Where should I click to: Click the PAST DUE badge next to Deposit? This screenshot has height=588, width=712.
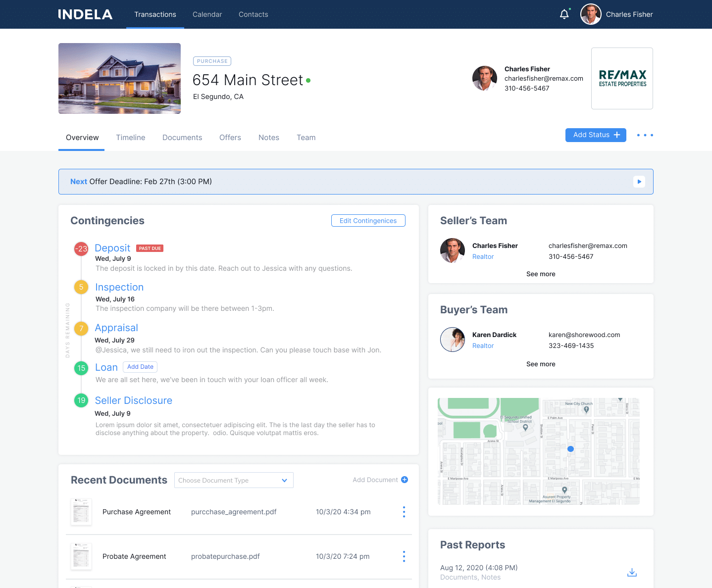pyautogui.click(x=150, y=248)
